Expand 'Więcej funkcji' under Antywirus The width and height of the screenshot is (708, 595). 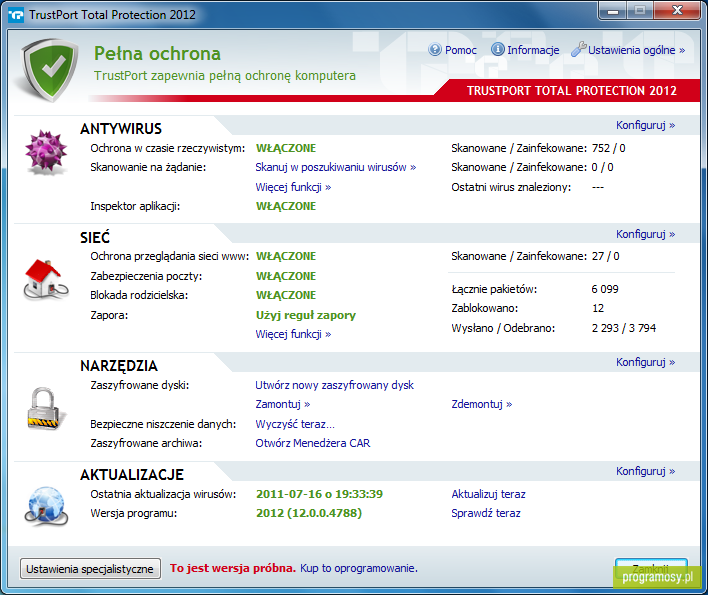tap(293, 187)
